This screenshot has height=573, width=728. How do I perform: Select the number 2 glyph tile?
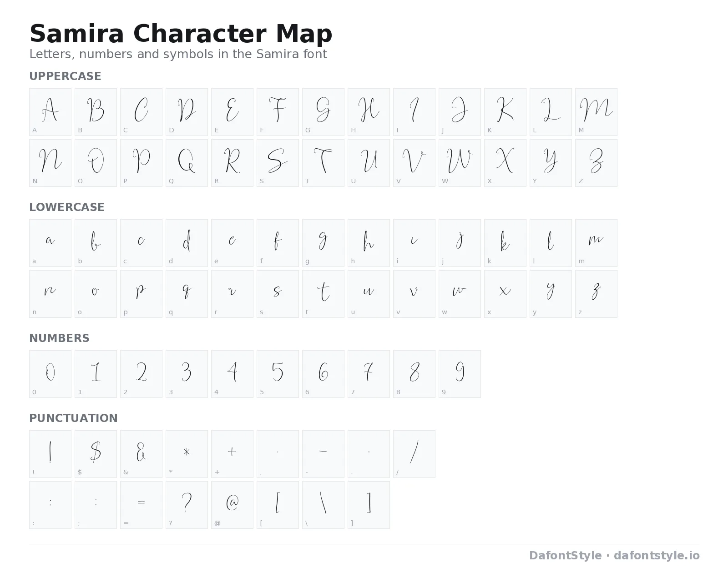141,374
